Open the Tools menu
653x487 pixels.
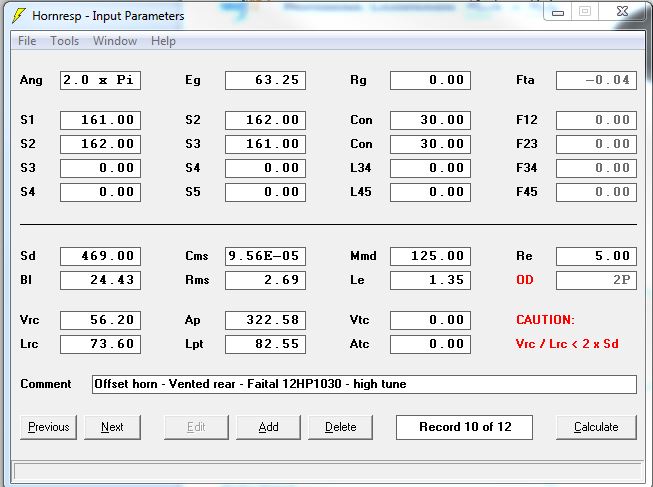tap(65, 41)
